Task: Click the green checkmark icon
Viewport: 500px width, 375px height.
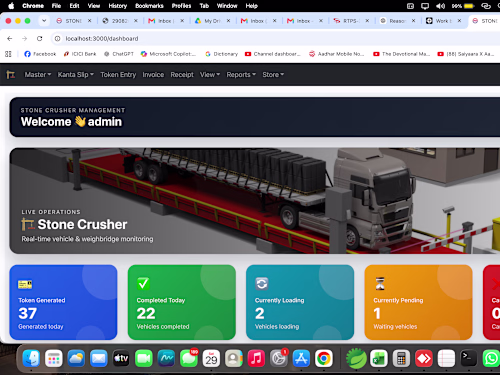Action: (x=143, y=284)
